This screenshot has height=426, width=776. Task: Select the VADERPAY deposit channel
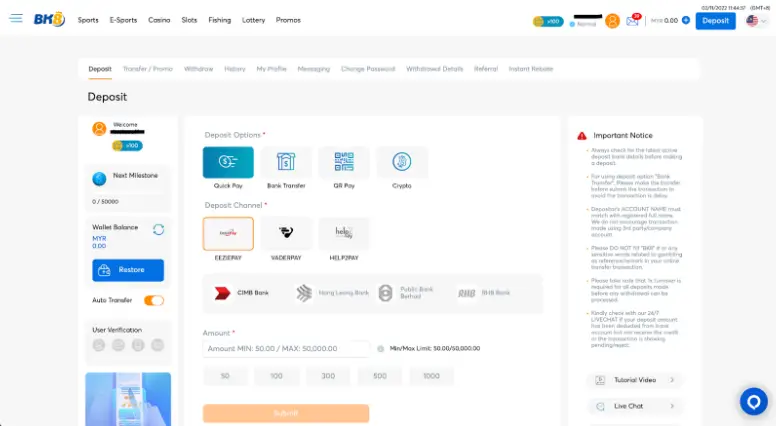pos(286,233)
